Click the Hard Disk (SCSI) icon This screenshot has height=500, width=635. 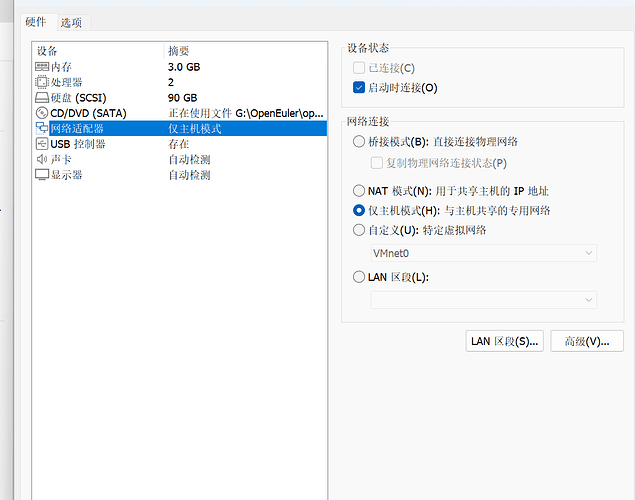42,98
